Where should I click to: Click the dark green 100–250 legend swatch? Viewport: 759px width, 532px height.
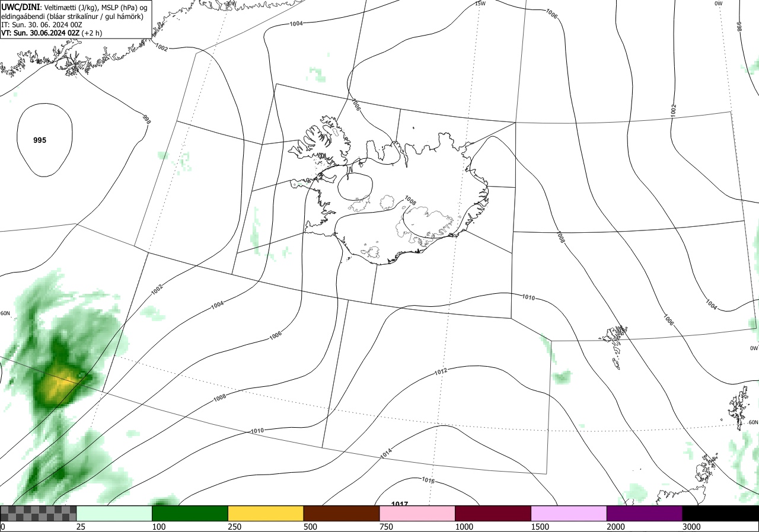pos(190,513)
